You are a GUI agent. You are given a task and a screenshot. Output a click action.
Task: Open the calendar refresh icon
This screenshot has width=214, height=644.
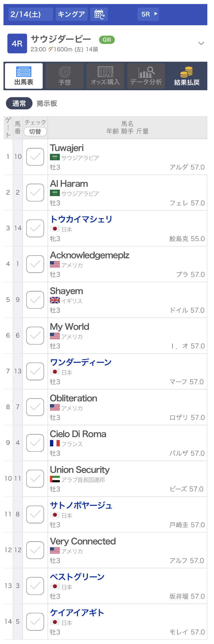click(x=99, y=14)
